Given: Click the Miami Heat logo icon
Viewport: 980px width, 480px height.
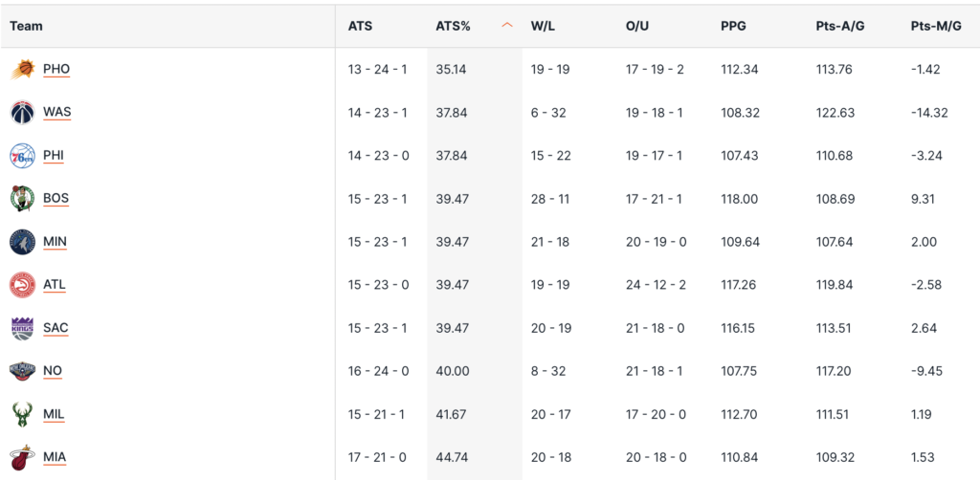Looking at the screenshot, I should click(22, 457).
